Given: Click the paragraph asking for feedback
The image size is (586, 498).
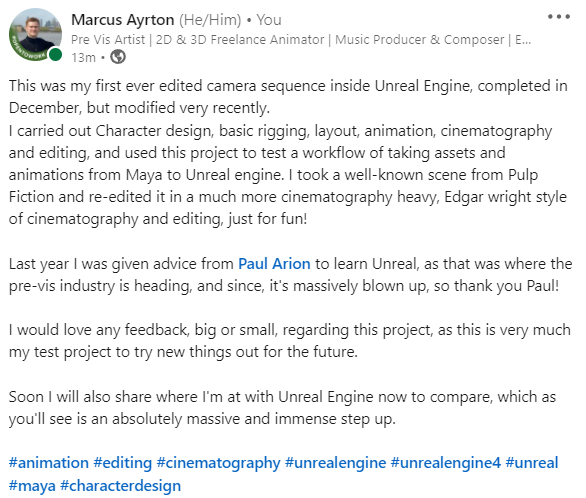Looking at the screenshot, I should [x=290, y=341].
